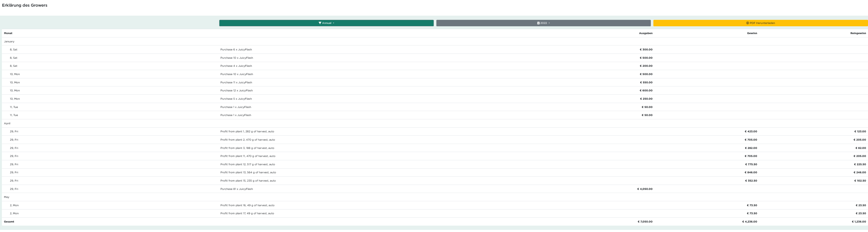Click the Reingewinn column header
The image size is (868, 232).
coord(858,33)
